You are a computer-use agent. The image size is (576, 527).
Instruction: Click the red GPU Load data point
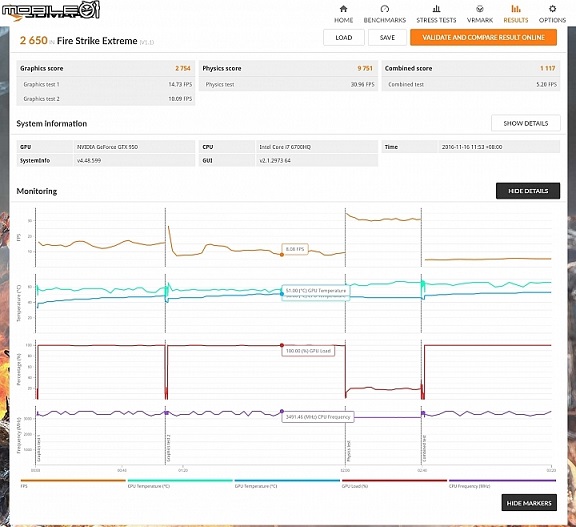pos(282,345)
